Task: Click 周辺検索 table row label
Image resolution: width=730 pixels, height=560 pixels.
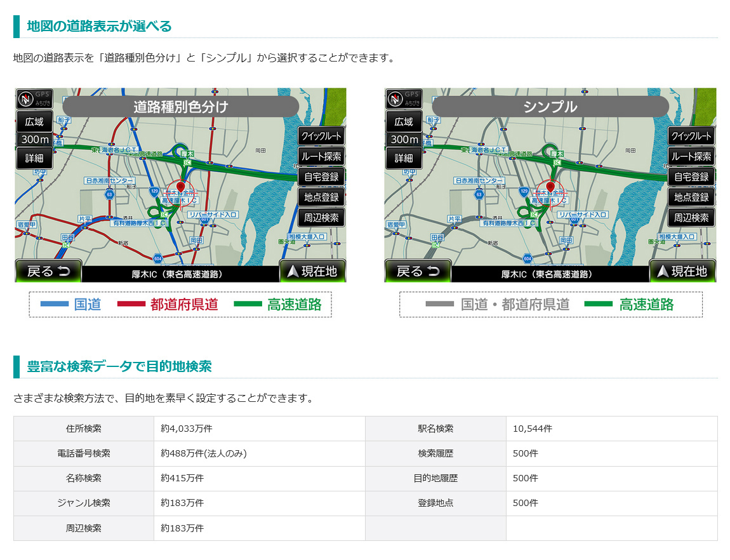Action: (84, 528)
